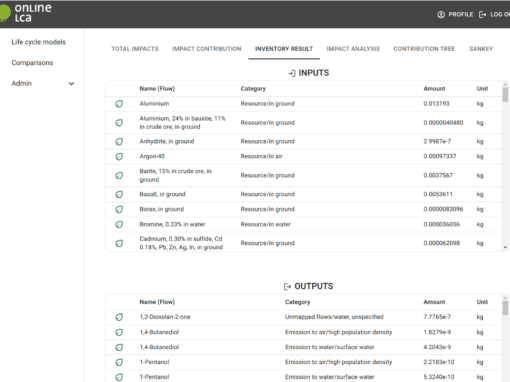Click Amount header in Outputs table
Screen dimensions: 510x382
(434, 302)
